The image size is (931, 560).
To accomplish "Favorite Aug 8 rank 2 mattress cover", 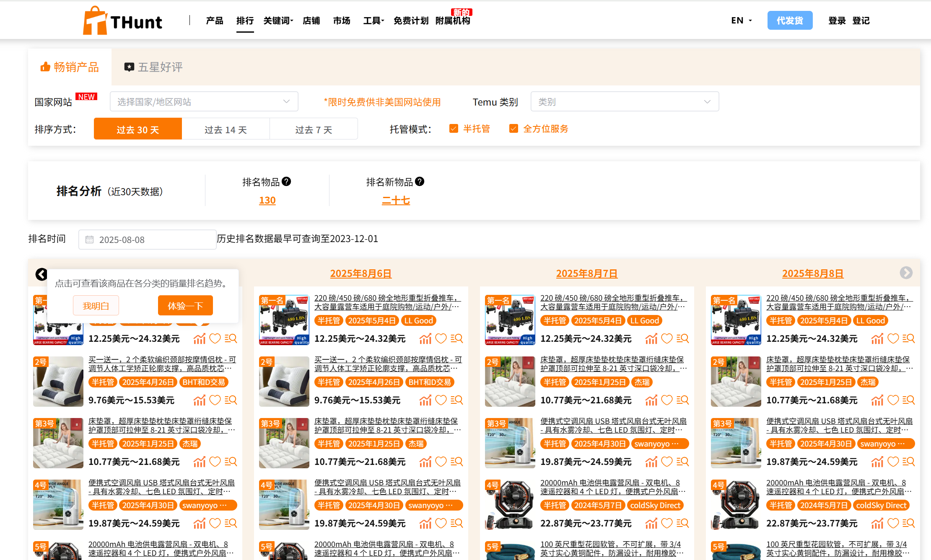I will 893,400.
